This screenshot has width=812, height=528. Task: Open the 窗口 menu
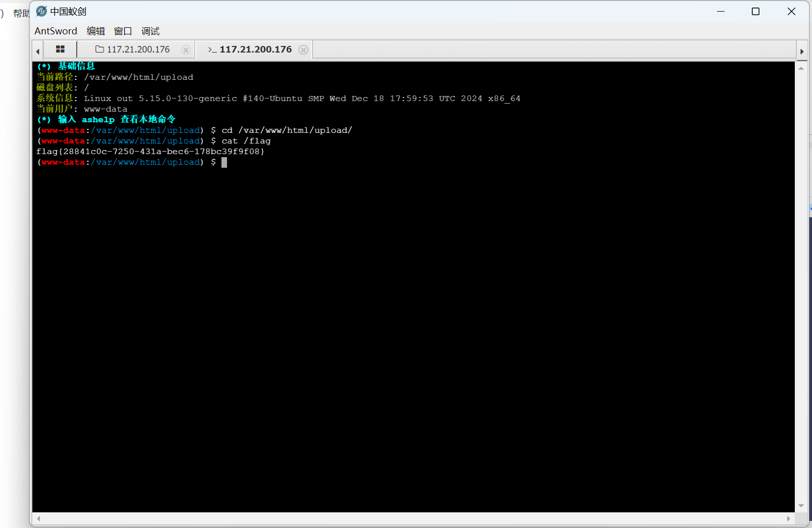pyautogui.click(x=123, y=31)
